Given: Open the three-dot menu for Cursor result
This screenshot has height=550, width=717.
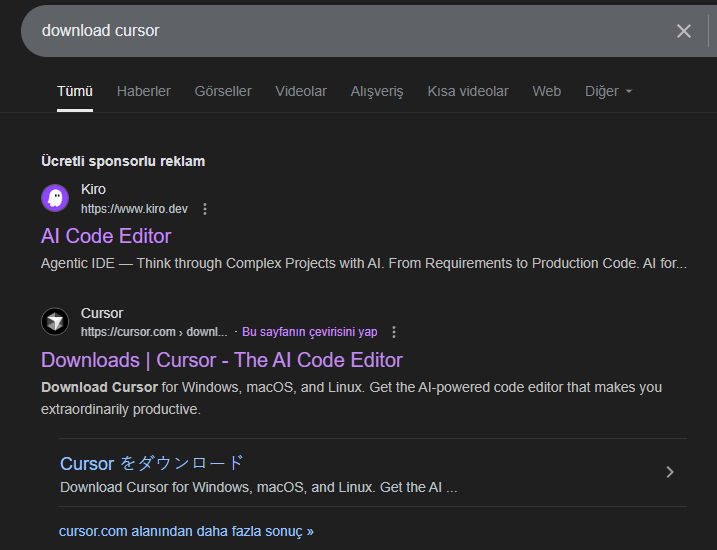Looking at the screenshot, I should pyautogui.click(x=394, y=332).
